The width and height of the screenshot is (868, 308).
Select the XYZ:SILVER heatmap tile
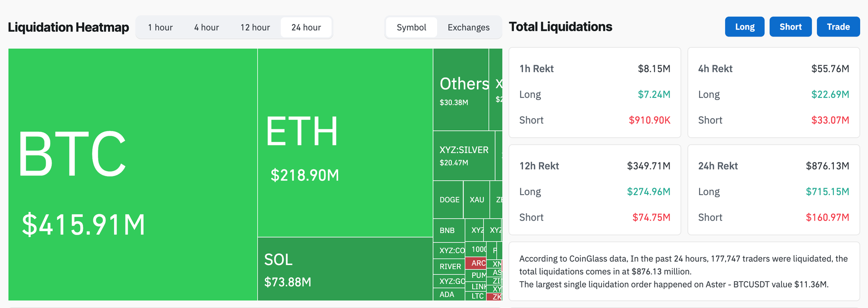click(x=464, y=156)
